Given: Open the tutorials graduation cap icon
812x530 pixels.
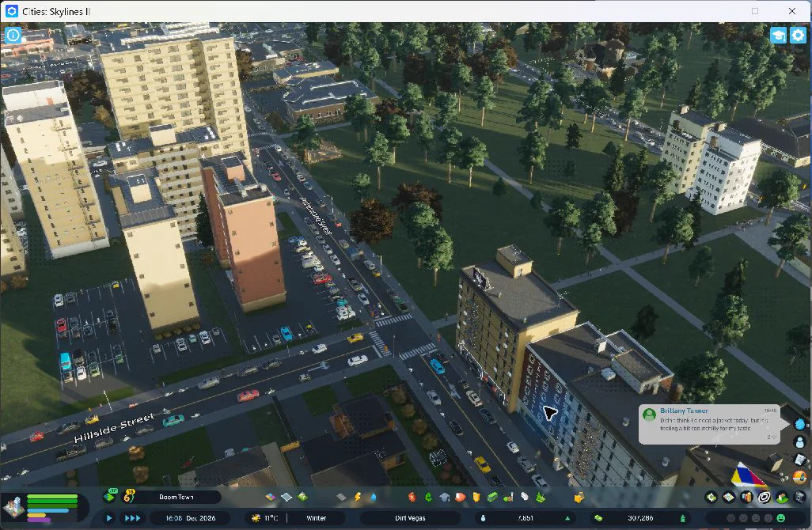Looking at the screenshot, I should click(x=778, y=35).
